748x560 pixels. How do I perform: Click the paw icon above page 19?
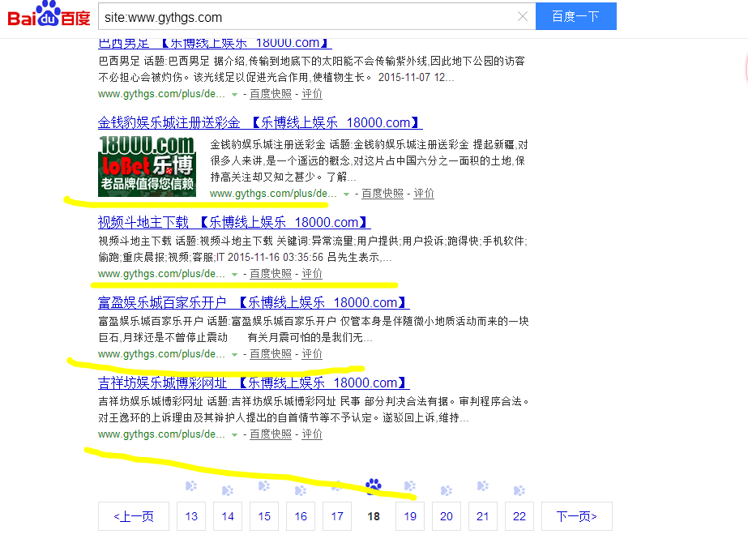click(x=410, y=485)
